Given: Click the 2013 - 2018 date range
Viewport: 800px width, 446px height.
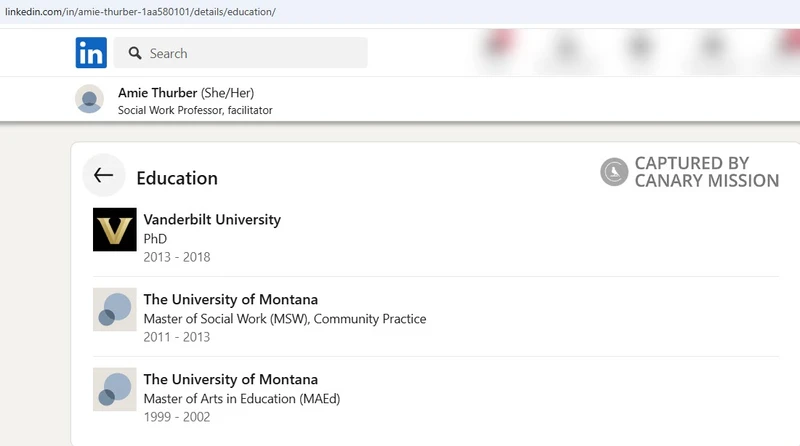Looking at the screenshot, I should point(177,257).
